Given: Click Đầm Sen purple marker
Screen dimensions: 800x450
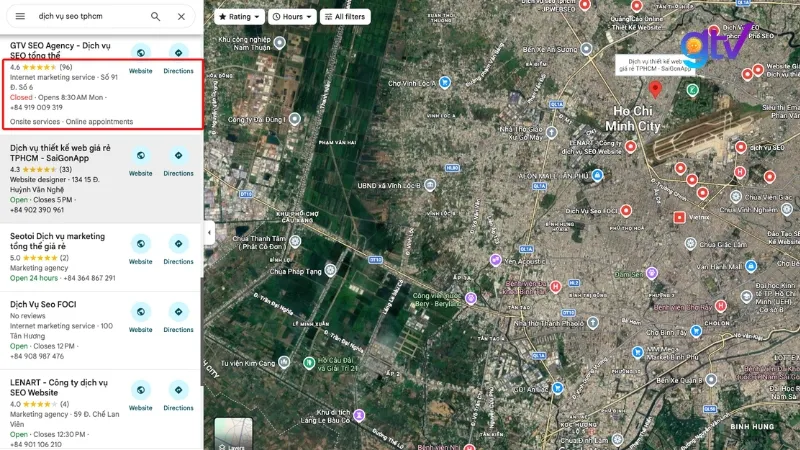Looking at the screenshot, I should coord(652,273).
